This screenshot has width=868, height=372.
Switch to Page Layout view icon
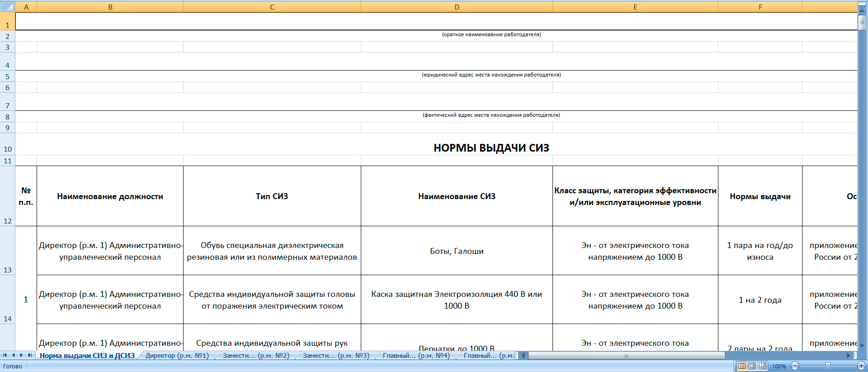point(752,366)
